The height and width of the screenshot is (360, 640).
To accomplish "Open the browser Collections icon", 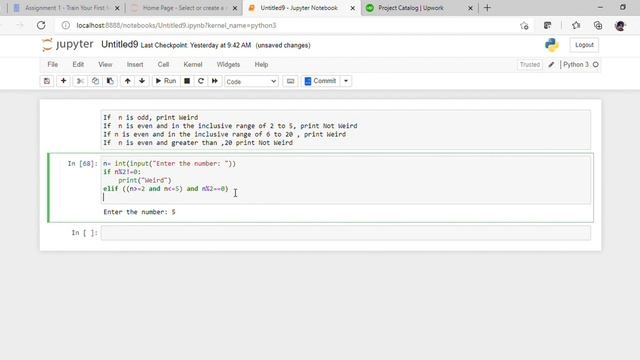I will (x=598, y=25).
